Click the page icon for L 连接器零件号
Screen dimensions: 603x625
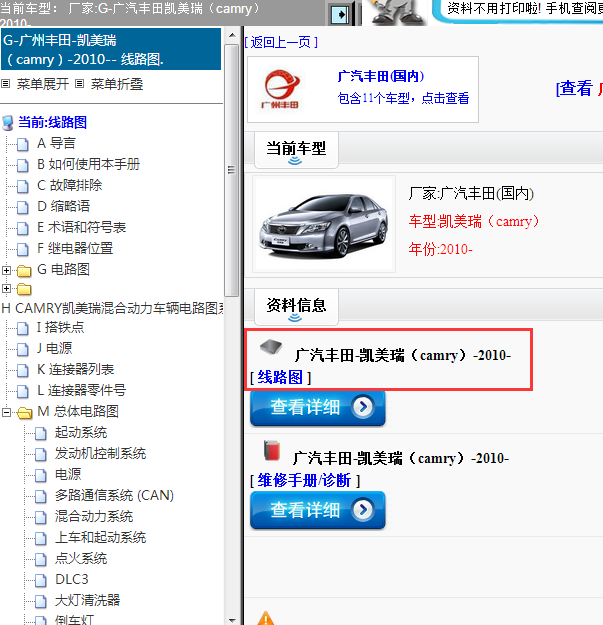23,391
